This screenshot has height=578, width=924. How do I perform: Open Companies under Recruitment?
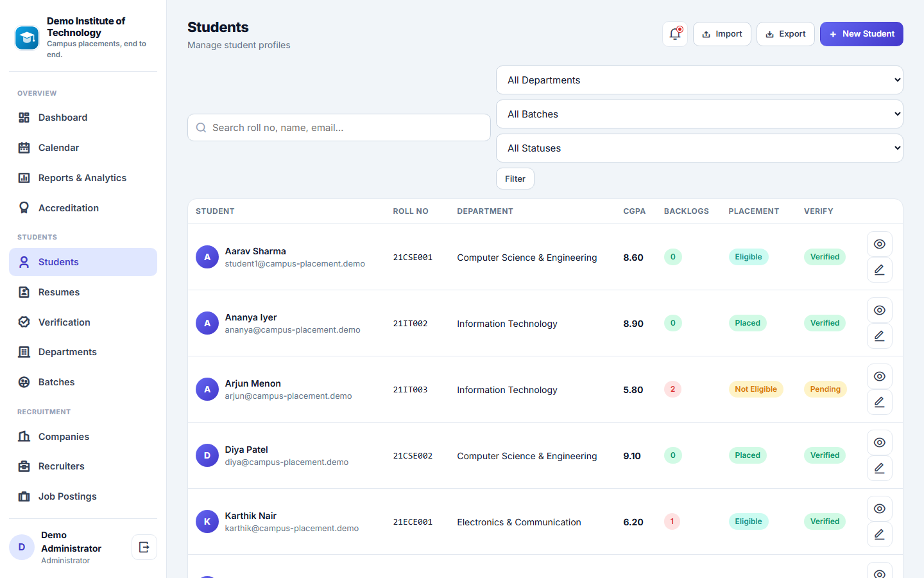pyautogui.click(x=83, y=437)
